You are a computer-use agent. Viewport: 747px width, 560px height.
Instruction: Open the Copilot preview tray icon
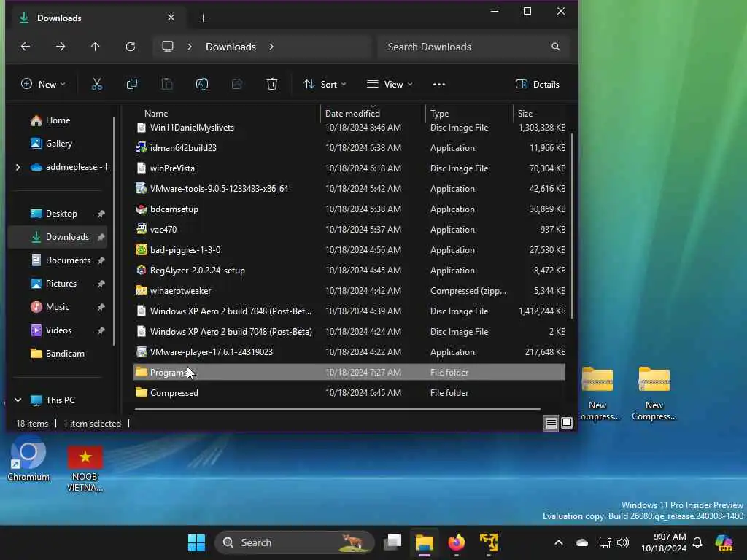[x=724, y=542]
